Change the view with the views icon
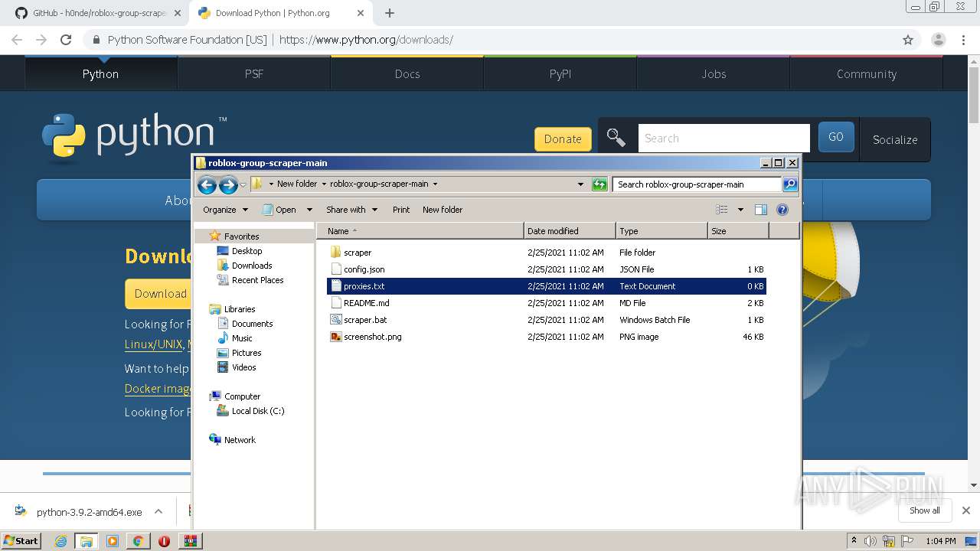The width and height of the screenshot is (980, 551). [x=721, y=210]
